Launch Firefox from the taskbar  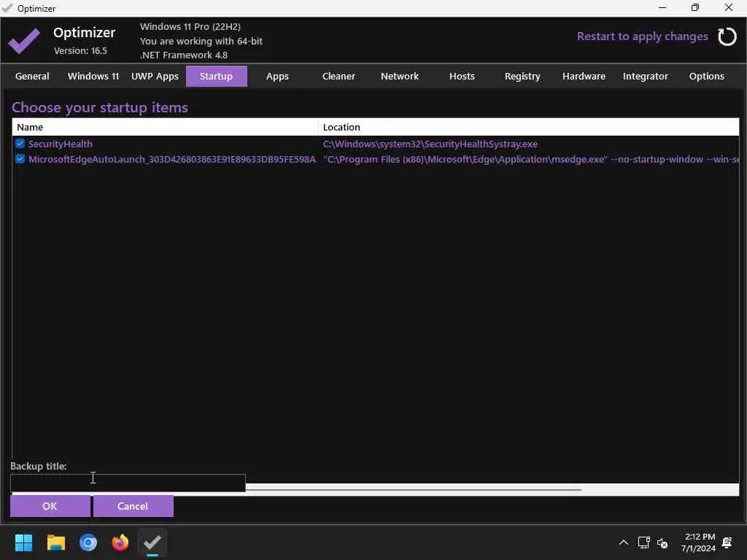pyautogui.click(x=120, y=542)
